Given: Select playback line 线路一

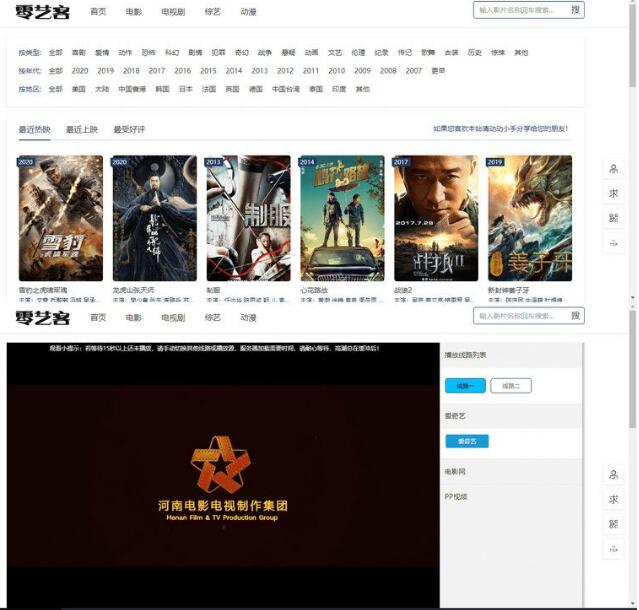Looking at the screenshot, I should coord(465,385).
